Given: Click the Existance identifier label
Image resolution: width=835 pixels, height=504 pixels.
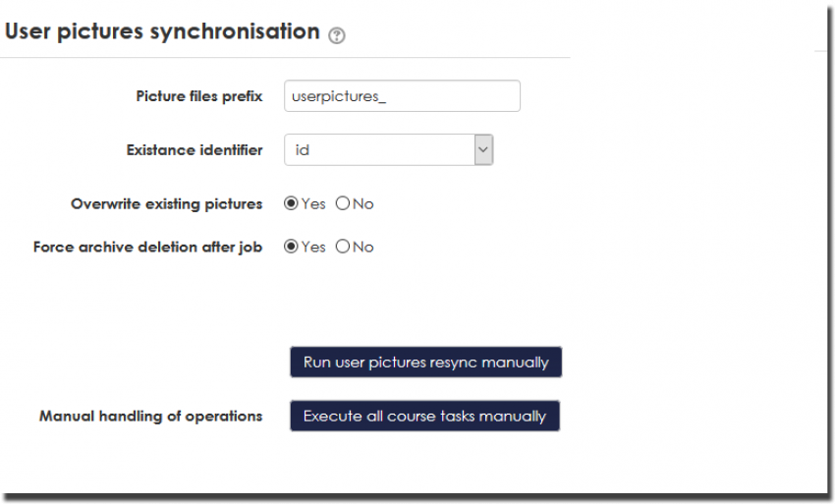Looking at the screenshot, I should [195, 150].
